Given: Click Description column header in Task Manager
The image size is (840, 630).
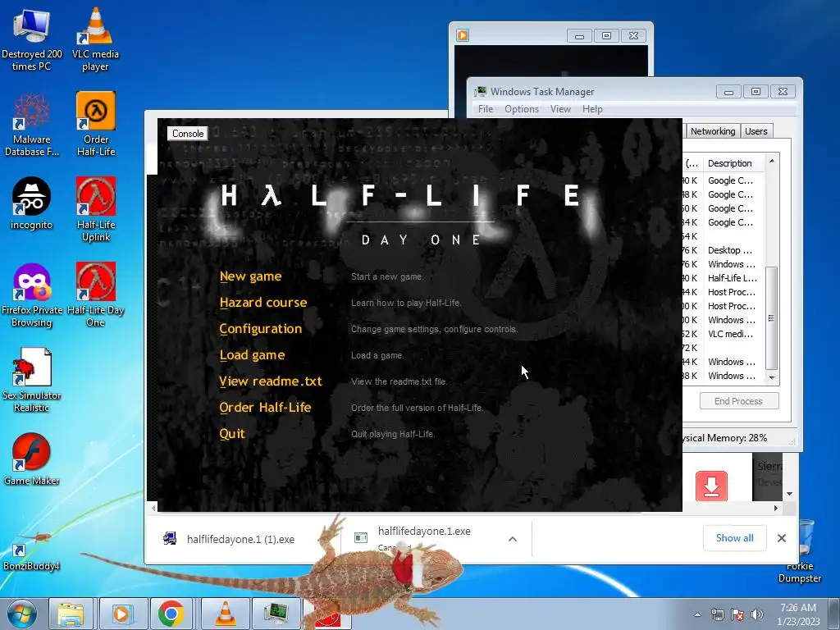Looking at the screenshot, I should pos(734,163).
